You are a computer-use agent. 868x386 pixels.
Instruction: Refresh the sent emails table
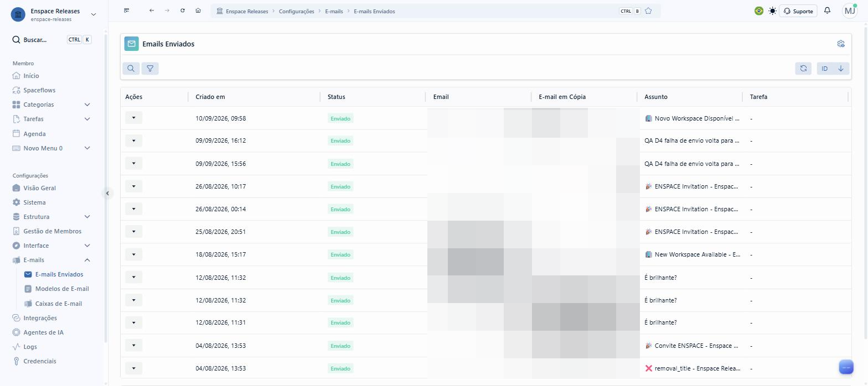803,69
